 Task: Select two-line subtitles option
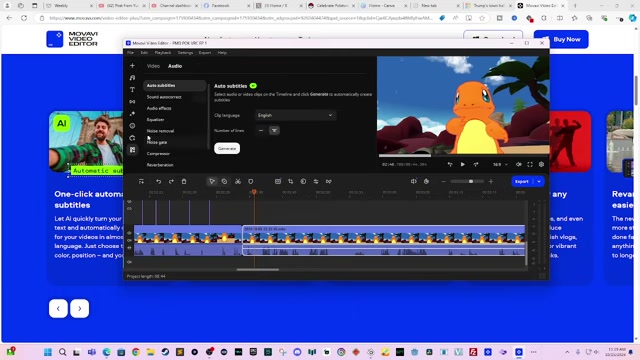point(274,131)
